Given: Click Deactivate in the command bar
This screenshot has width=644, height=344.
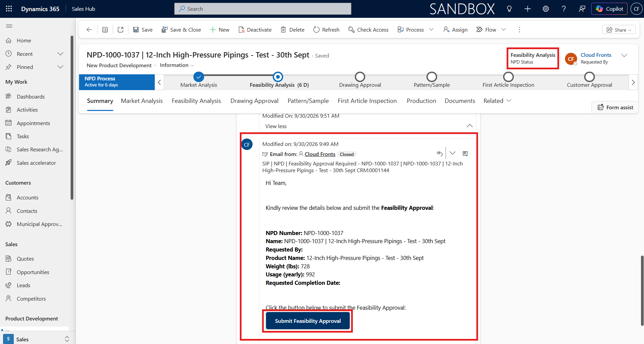Looking at the screenshot, I should 255,30.
